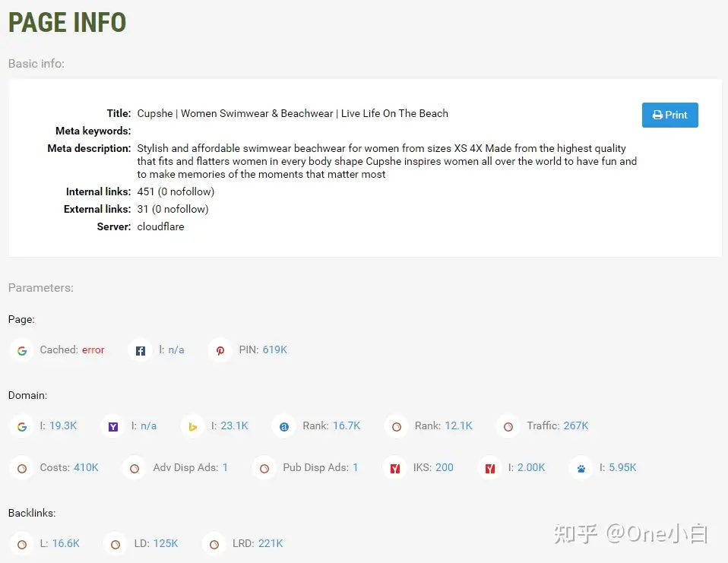Click the icon beside Pub Disp Ads
This screenshot has height=563, width=728.
point(264,468)
